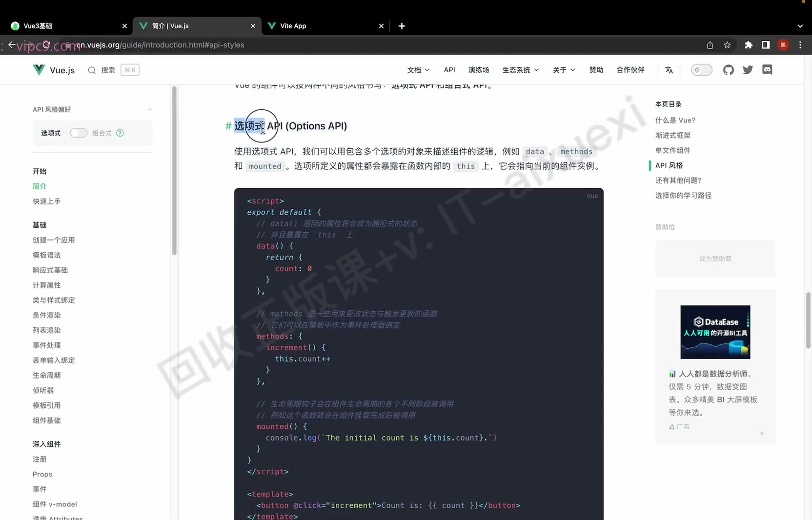Image resolution: width=812 pixels, height=520 pixels.
Task: Open the language translation icon
Action: (669, 70)
